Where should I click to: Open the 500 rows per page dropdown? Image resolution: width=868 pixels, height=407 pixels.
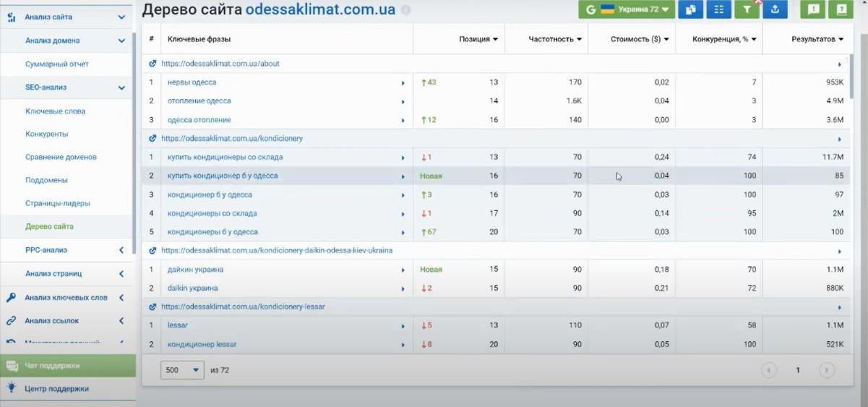coord(183,369)
